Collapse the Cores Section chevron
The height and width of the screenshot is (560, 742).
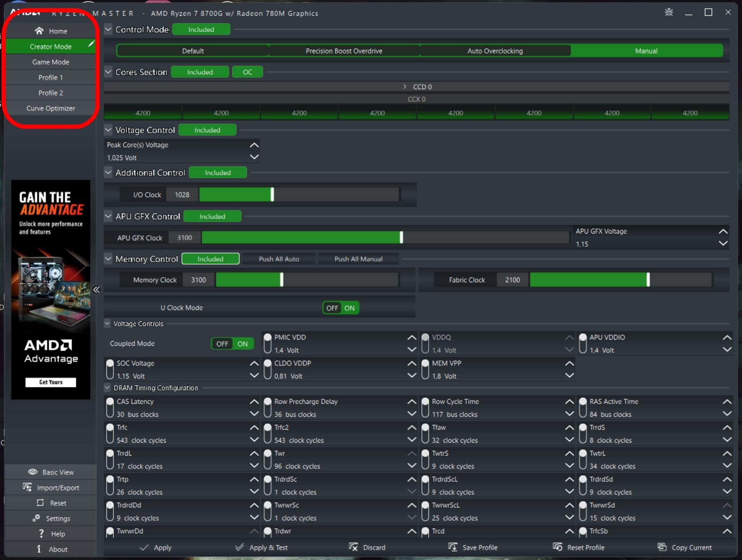coord(108,72)
